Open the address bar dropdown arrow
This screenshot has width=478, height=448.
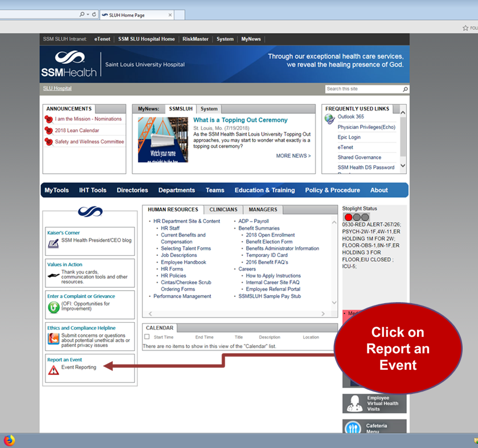coord(88,14)
